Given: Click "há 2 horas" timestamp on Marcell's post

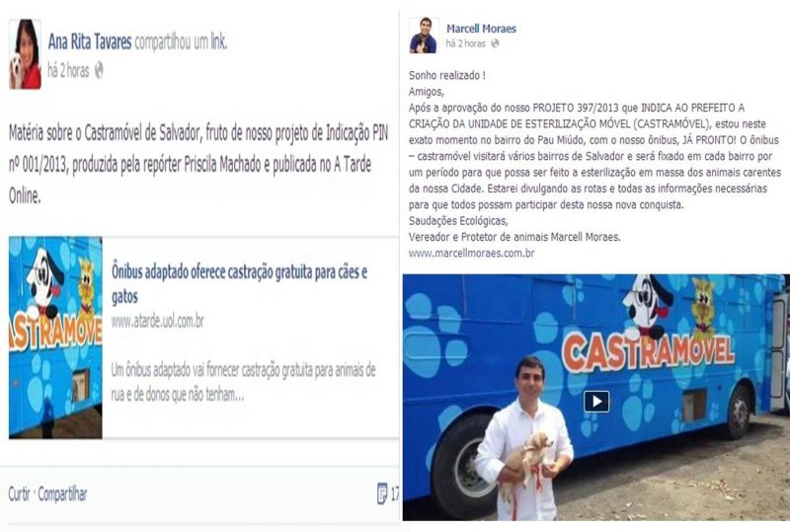Looking at the screenshot, I should tap(466, 43).
